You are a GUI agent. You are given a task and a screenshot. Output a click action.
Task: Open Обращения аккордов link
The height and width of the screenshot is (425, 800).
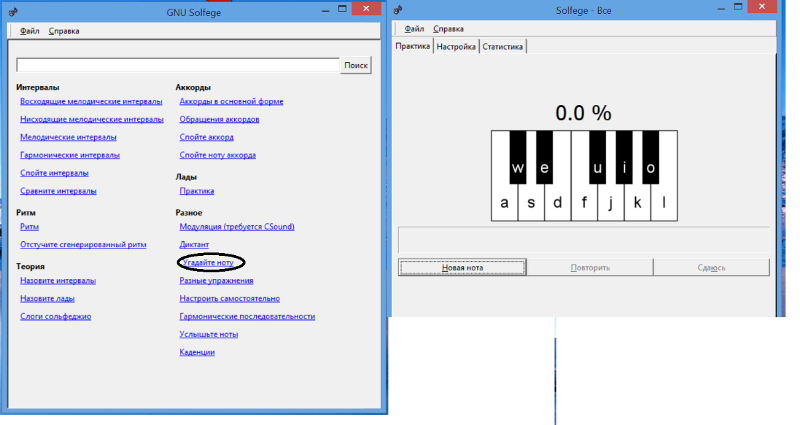coord(219,119)
